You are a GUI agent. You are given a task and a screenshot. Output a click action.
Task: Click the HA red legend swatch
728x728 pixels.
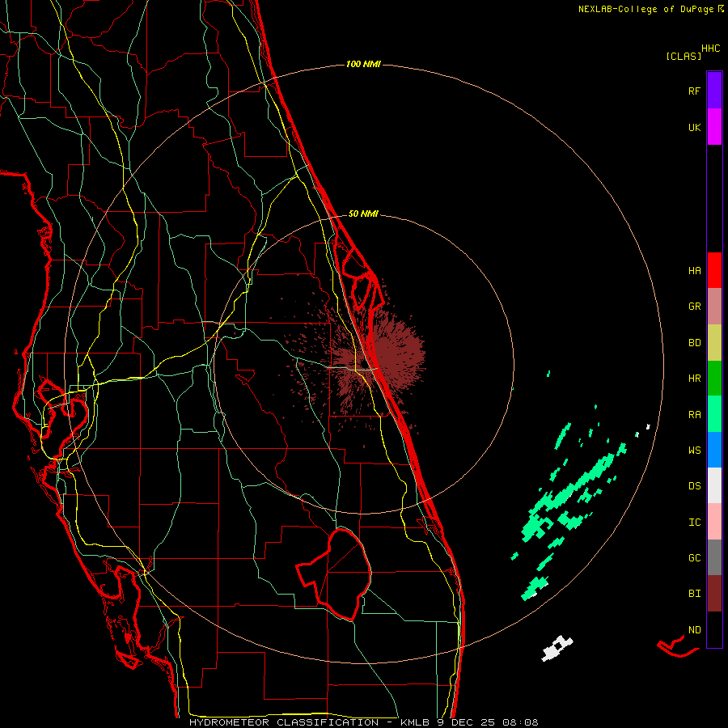[x=714, y=270]
